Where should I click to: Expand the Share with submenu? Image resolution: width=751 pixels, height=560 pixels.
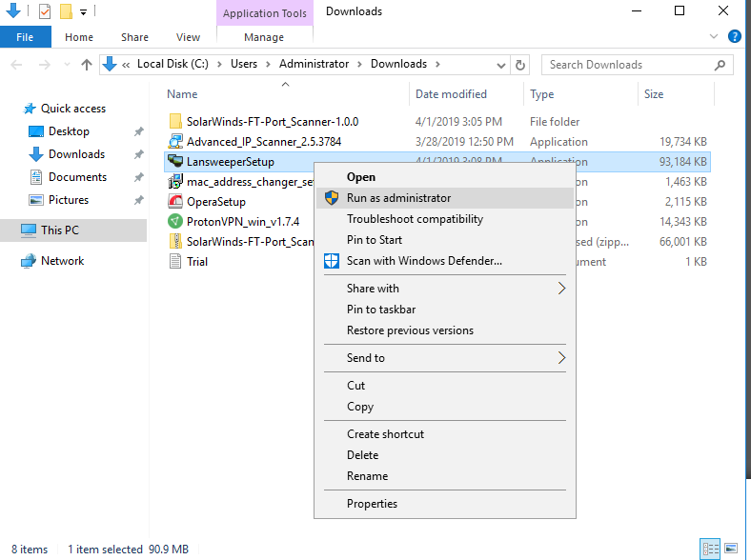click(x=444, y=289)
